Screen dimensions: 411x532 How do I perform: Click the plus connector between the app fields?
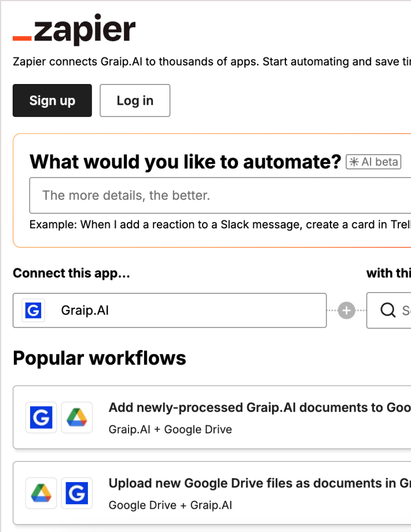(346, 311)
